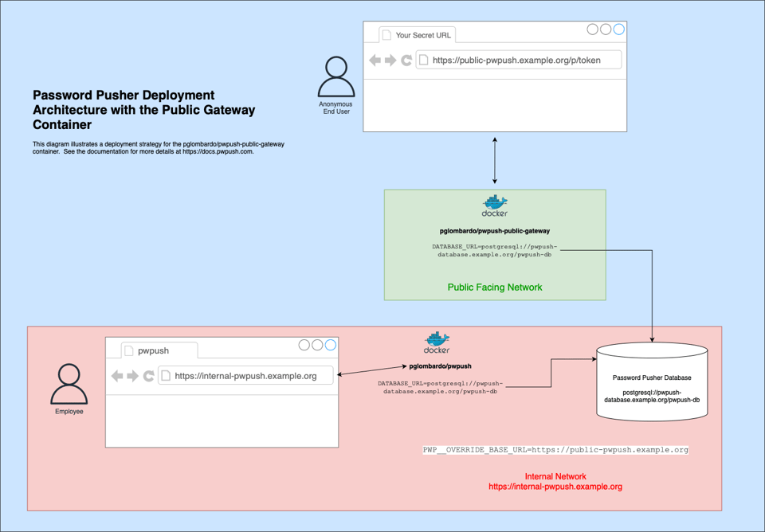
Task: Click the public-pwpush.example.org/p/token address field
Action: (x=518, y=61)
